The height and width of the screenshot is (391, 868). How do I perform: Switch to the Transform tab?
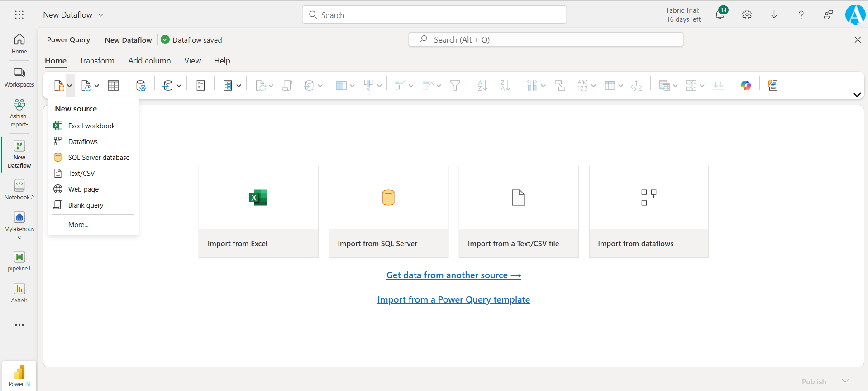(x=97, y=61)
